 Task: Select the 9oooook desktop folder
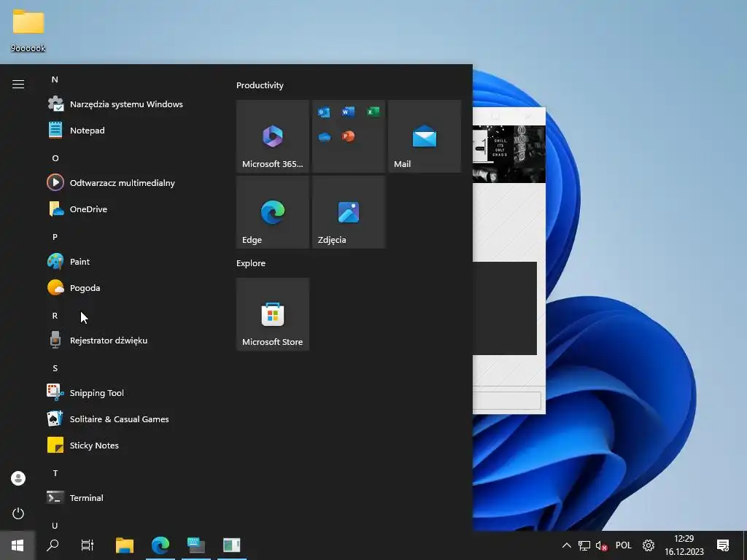point(28,29)
